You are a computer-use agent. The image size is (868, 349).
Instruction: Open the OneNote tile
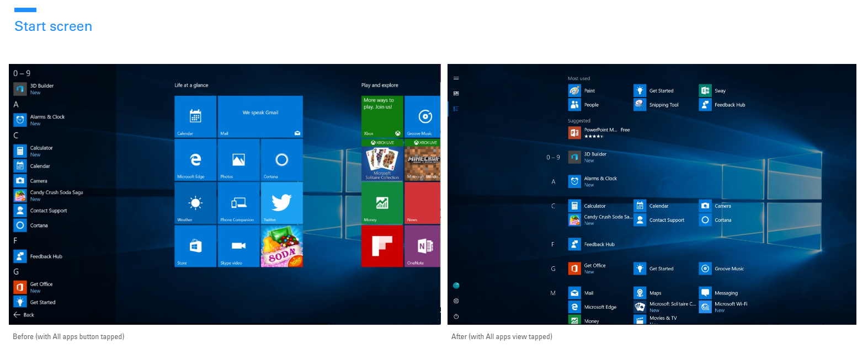point(423,246)
